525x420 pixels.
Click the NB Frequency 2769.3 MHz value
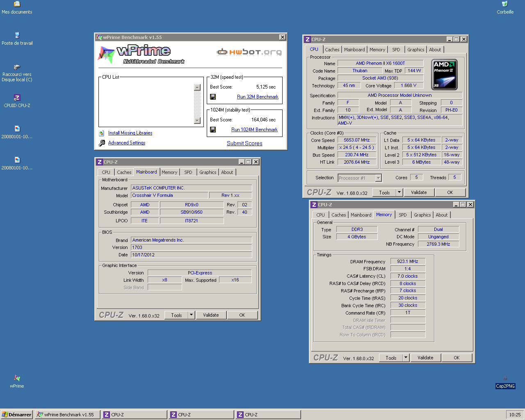click(x=438, y=244)
